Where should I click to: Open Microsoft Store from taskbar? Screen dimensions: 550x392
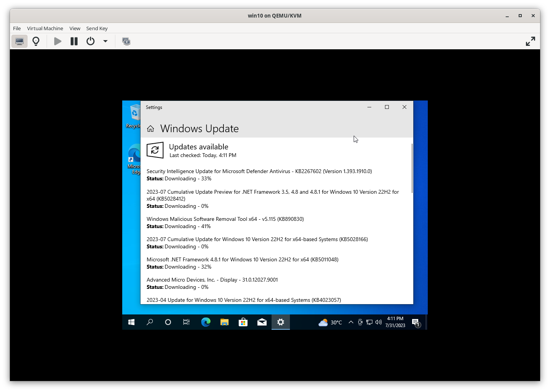[243, 322]
